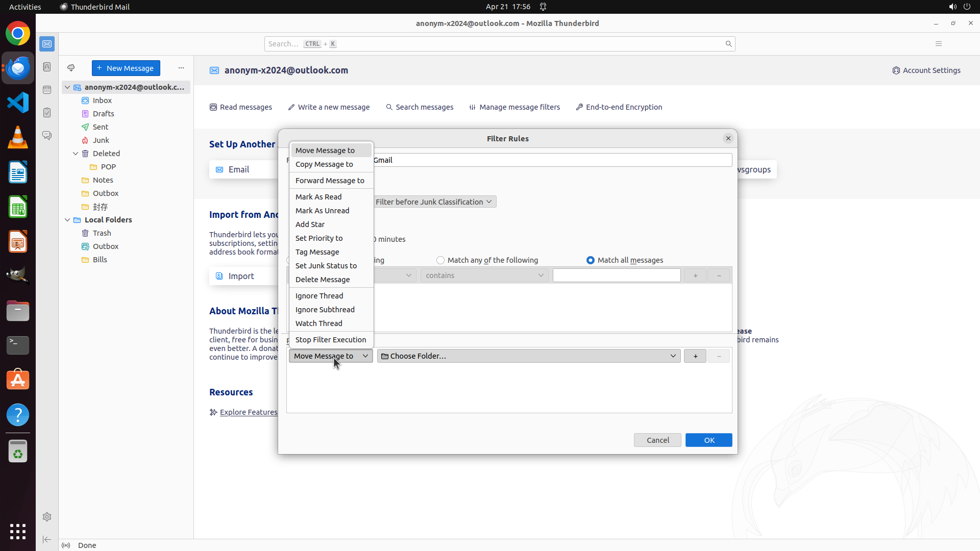The height and width of the screenshot is (551, 980).
Task: Launch VLC from the Ubuntu dock
Action: pos(18,138)
